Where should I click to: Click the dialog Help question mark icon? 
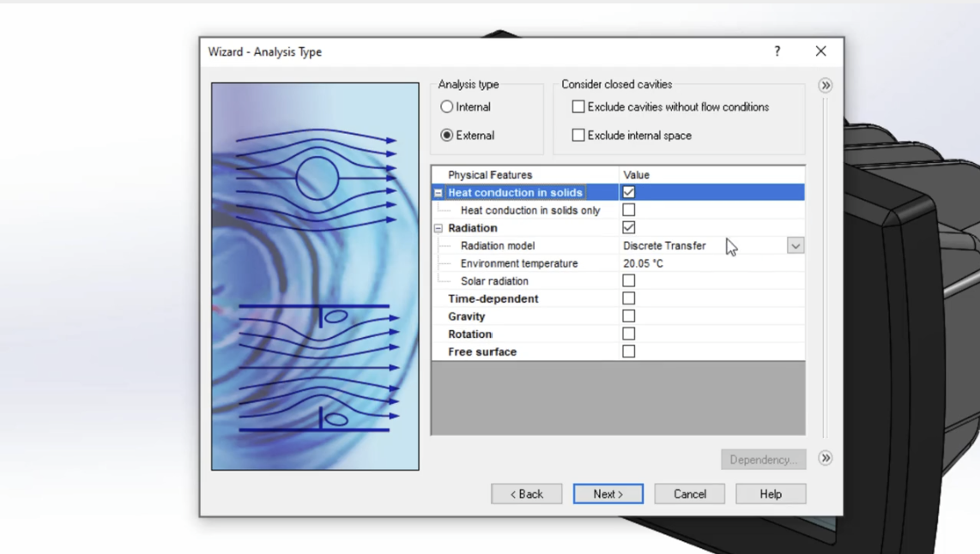click(777, 51)
